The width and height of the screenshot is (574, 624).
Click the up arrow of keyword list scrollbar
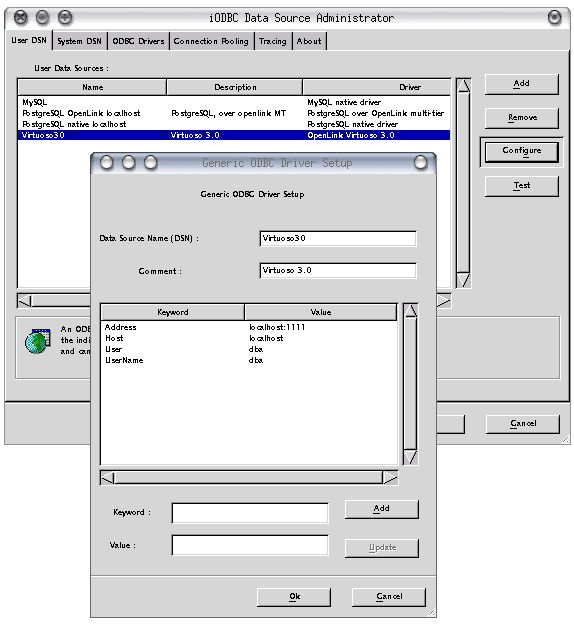point(410,310)
